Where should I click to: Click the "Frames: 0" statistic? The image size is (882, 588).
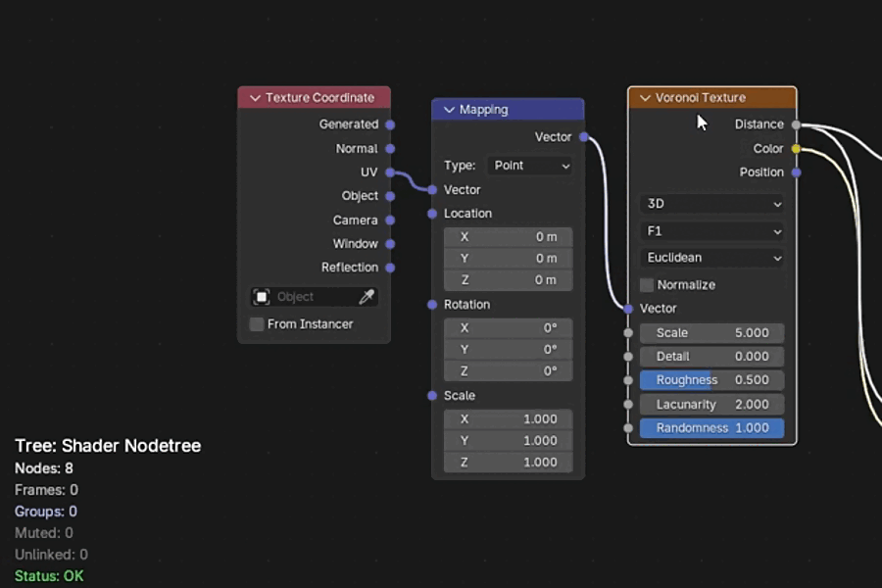click(x=47, y=490)
